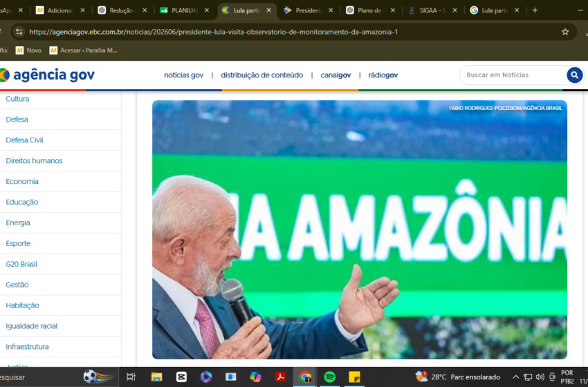Open notícias gov menu item
The width and height of the screenshot is (588, 387).
(184, 75)
